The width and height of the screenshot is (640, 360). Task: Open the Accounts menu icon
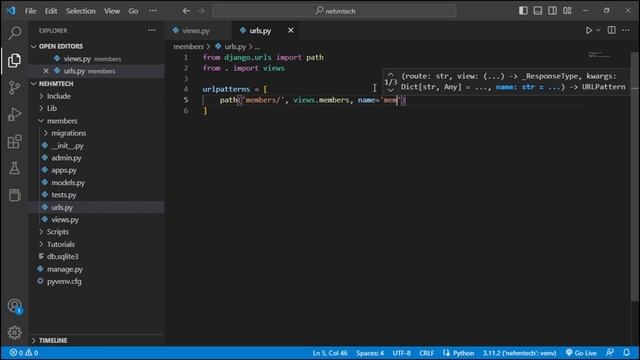(15, 306)
